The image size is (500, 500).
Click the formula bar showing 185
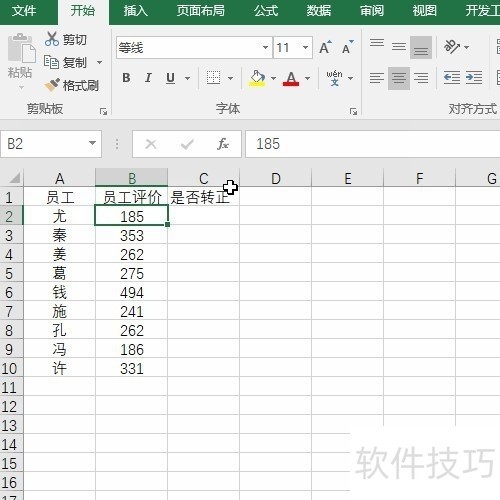coord(373,144)
